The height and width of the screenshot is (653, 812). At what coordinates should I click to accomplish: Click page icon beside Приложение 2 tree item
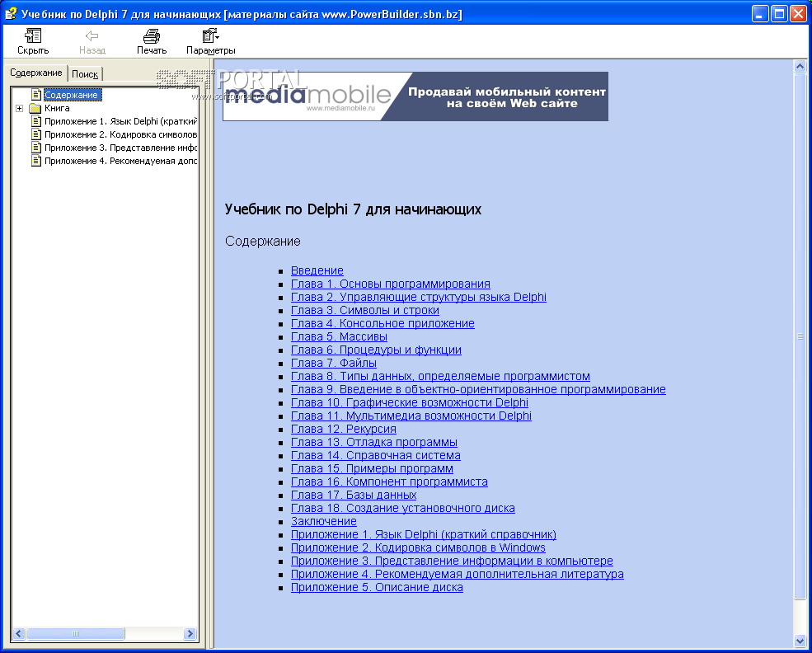35,134
